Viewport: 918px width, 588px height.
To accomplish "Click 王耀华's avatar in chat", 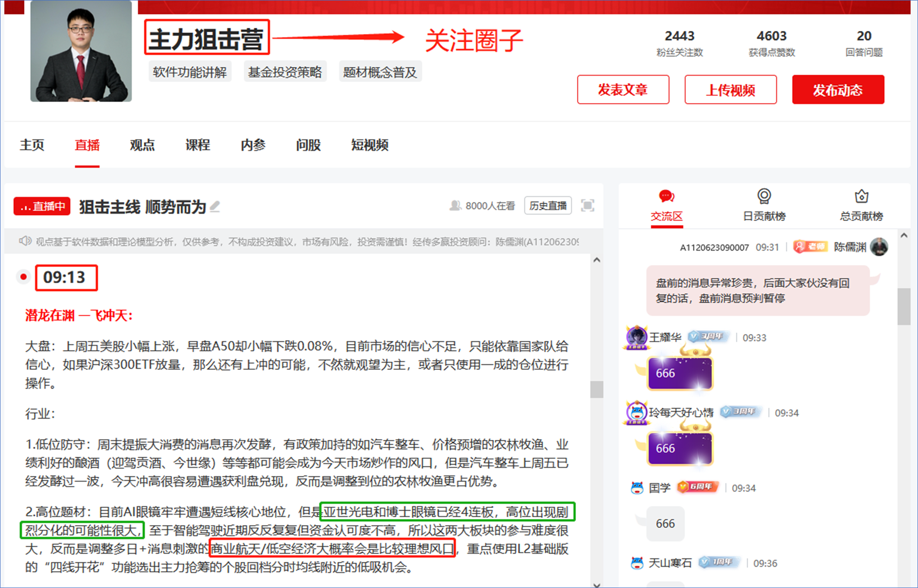I will click(x=636, y=337).
